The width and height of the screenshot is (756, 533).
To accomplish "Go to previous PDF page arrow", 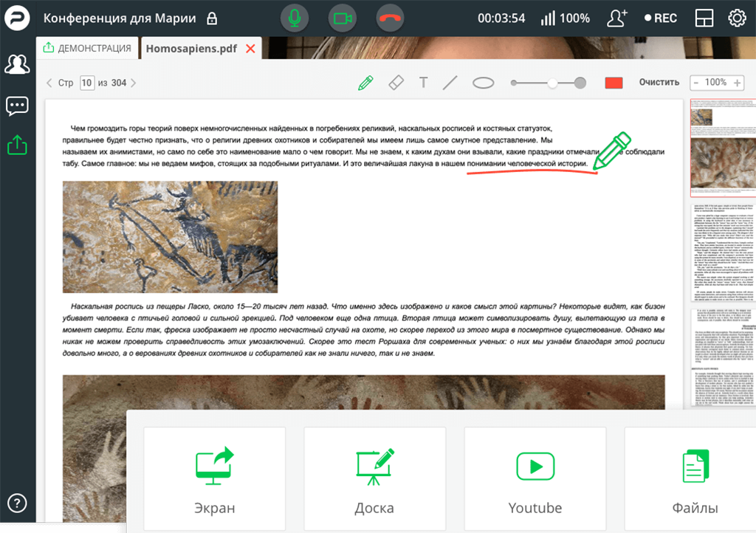I will [x=49, y=83].
